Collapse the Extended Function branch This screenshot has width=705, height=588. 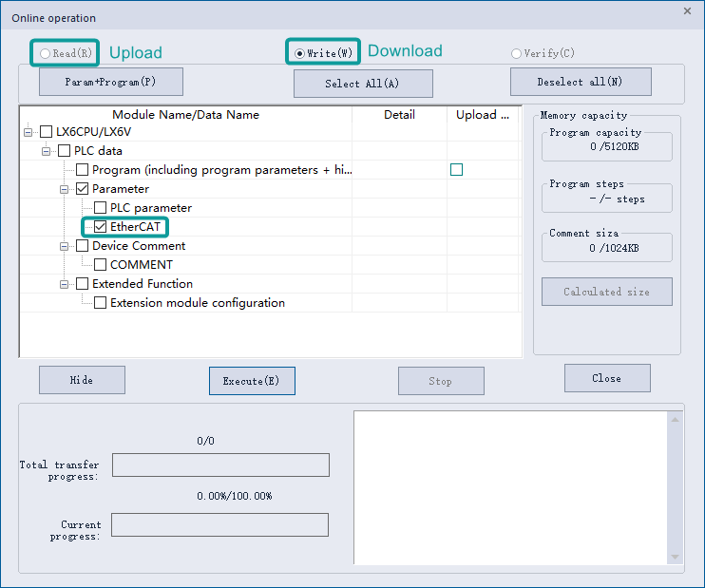click(64, 284)
